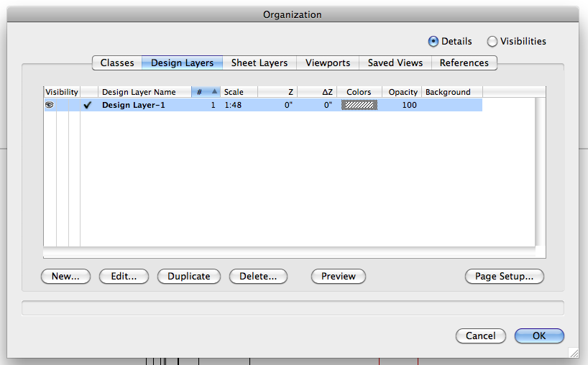
Task: Open Page Setup... dialog
Action: tap(504, 277)
